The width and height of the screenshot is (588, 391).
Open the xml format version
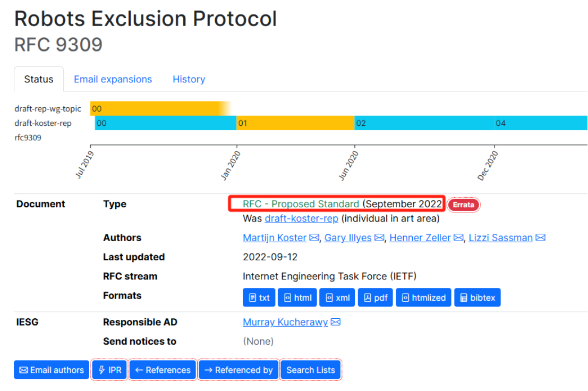point(338,297)
